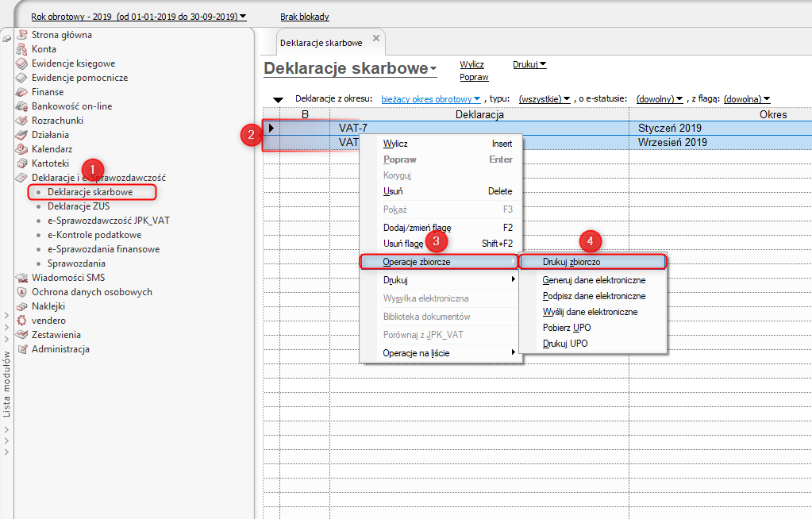Choose Generuj dane elektroniczne

594,280
